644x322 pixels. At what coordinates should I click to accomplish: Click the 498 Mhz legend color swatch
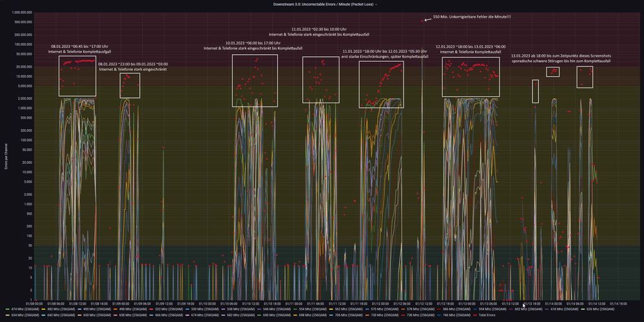[115, 309]
